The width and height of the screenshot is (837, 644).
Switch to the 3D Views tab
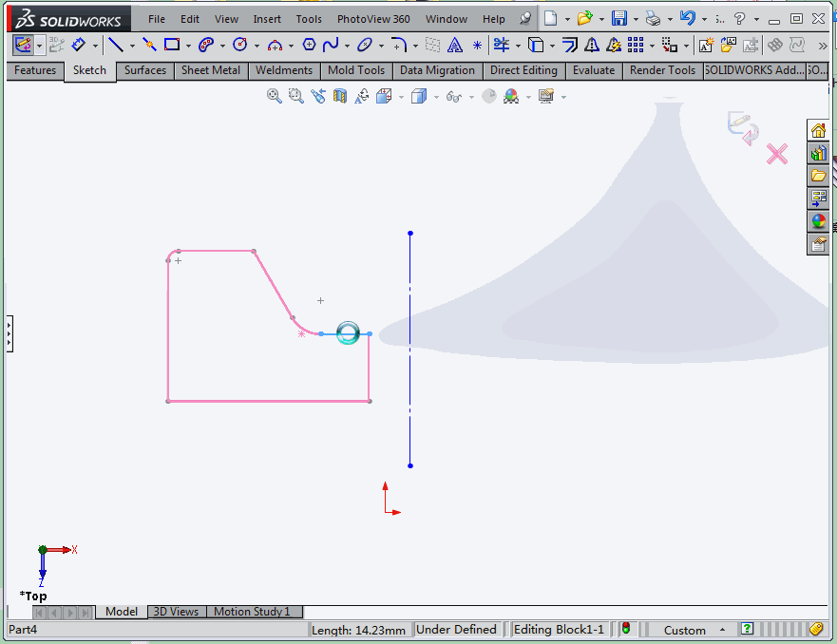click(176, 612)
